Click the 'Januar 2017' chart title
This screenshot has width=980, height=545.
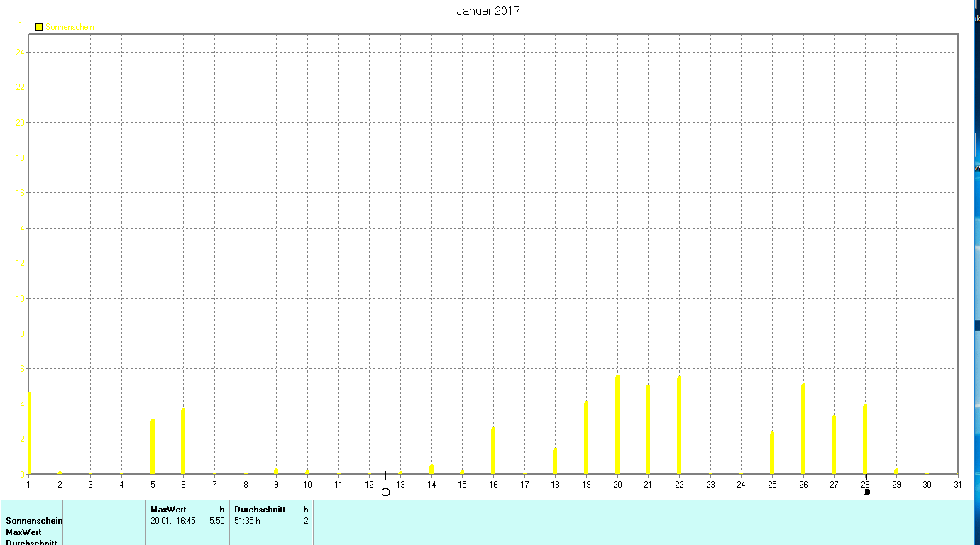[x=488, y=11]
